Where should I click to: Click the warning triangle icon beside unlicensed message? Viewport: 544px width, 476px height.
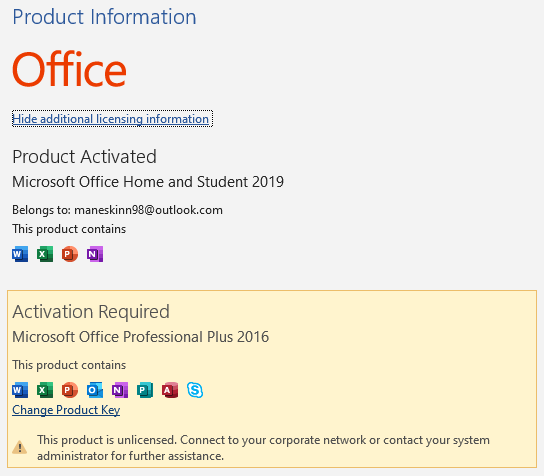point(20,447)
